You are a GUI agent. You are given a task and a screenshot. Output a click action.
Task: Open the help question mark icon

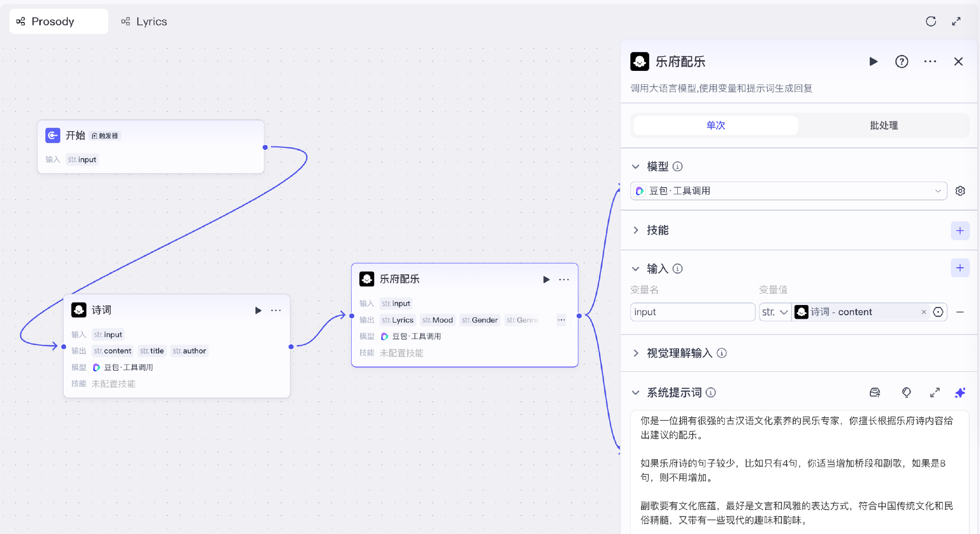click(902, 61)
